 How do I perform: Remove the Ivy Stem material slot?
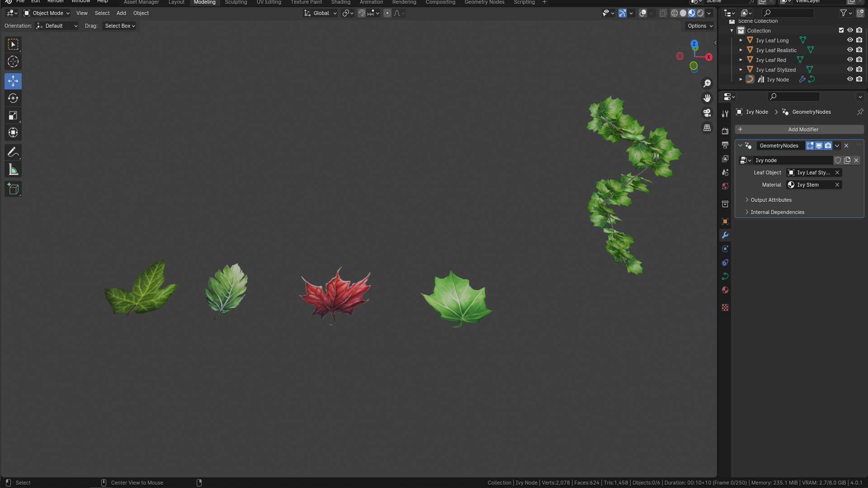(x=837, y=184)
